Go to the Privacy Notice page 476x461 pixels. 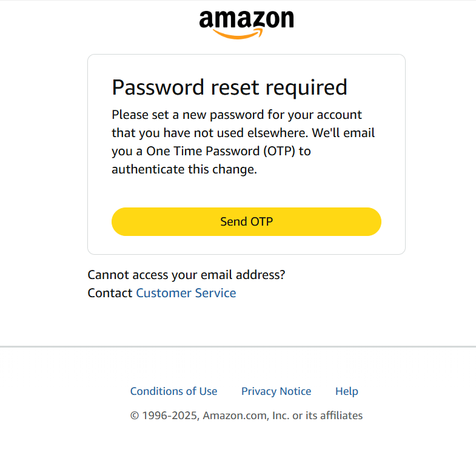(x=276, y=391)
